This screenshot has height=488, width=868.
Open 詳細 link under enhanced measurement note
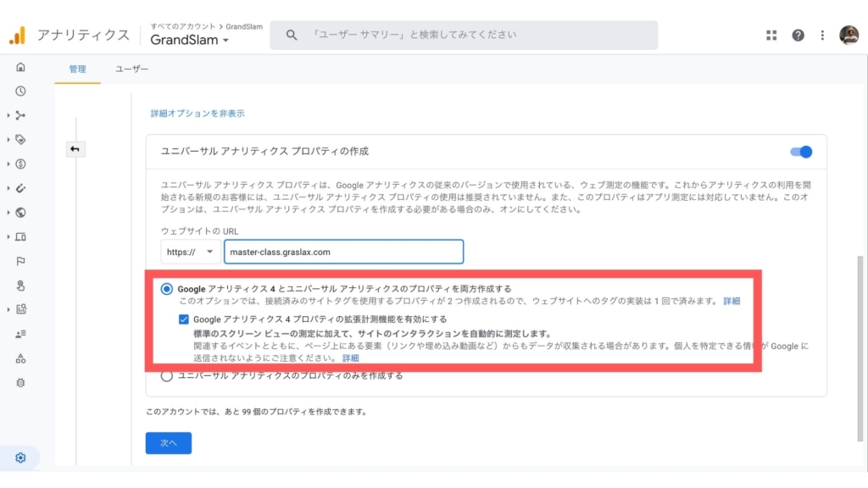click(350, 358)
